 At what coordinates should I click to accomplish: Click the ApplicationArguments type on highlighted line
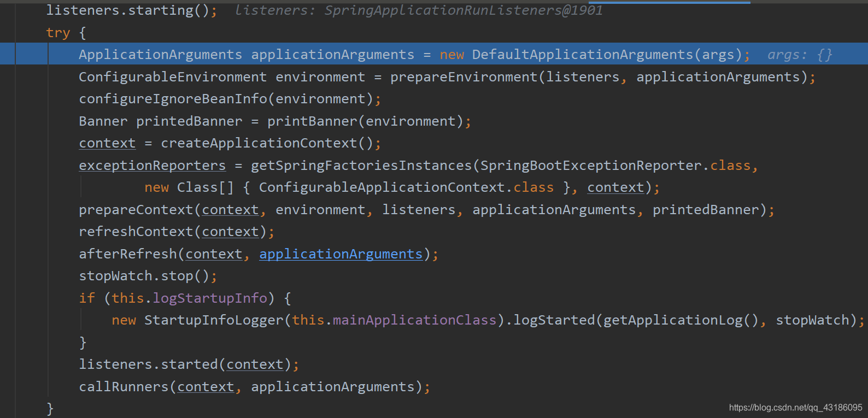pos(160,55)
